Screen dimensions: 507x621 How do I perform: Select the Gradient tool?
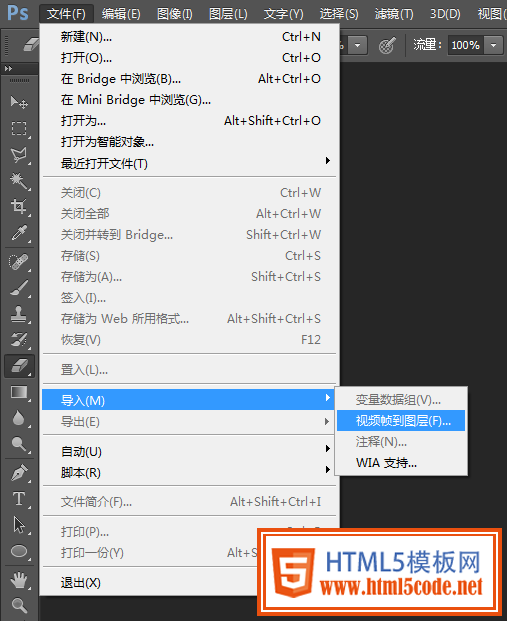pyautogui.click(x=19, y=392)
